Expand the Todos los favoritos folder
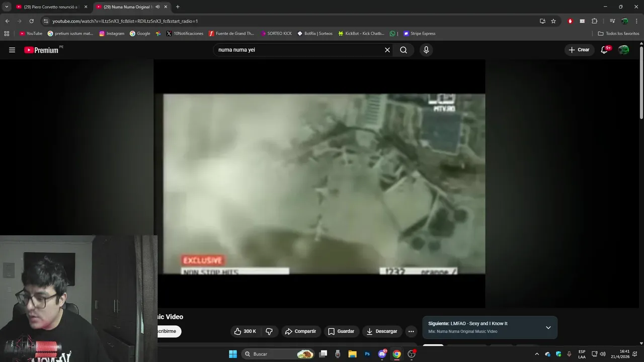 pyautogui.click(x=619, y=34)
